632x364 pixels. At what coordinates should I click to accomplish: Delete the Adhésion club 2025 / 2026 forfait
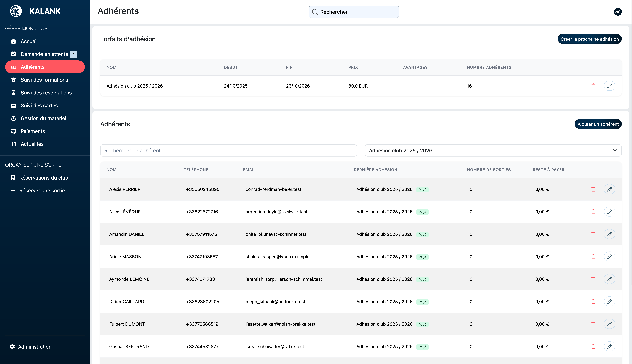[593, 86]
